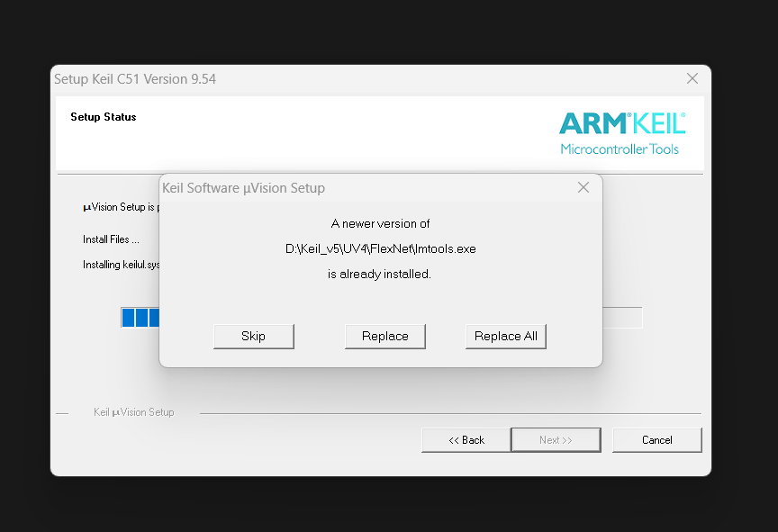Click the ARM KEIL Microcontroller Tools logo

[x=621, y=133]
